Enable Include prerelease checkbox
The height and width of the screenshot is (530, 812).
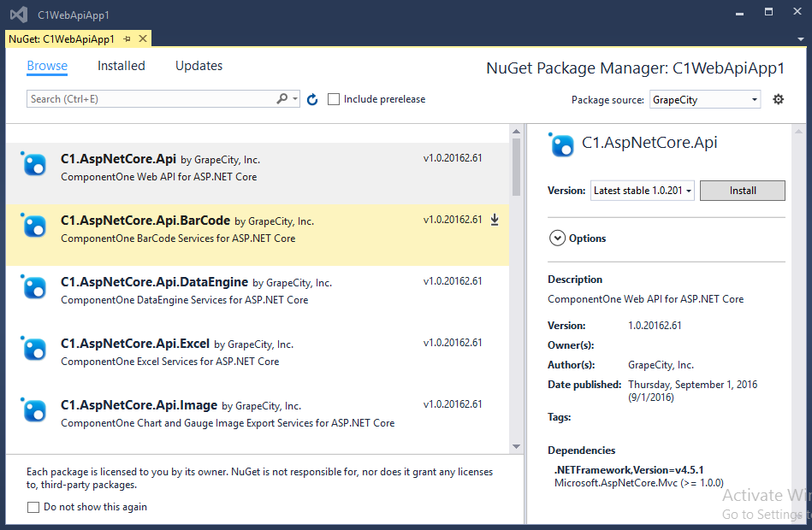[x=334, y=99]
